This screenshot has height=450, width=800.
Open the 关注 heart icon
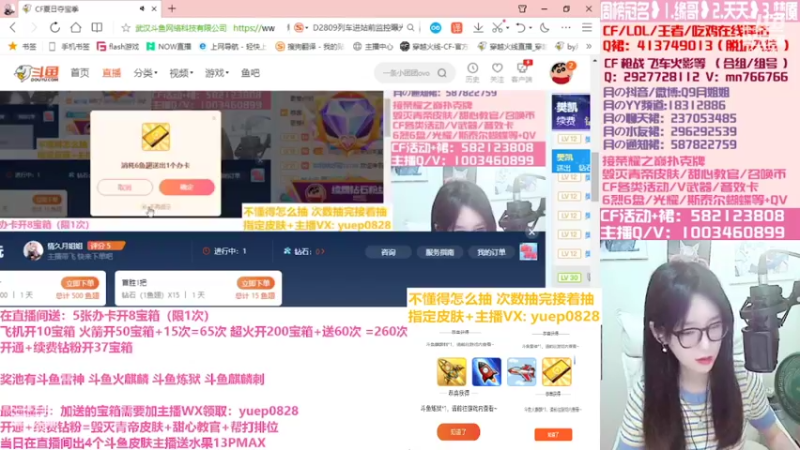[497, 72]
